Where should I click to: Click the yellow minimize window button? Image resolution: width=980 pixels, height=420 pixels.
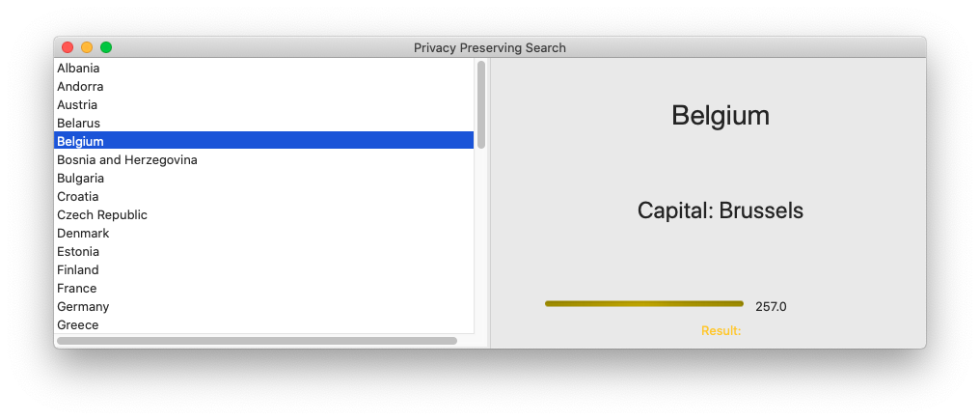(87, 47)
